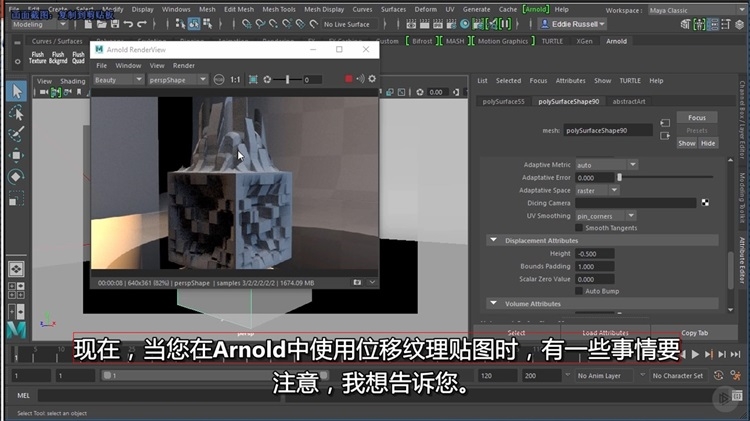Click the Focus button in Attribute Editor

tap(696, 118)
